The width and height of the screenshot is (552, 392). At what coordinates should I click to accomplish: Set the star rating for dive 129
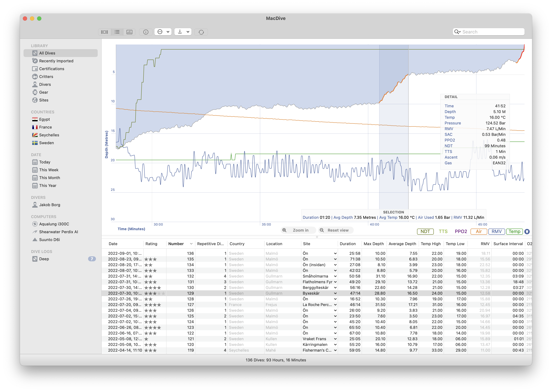tap(155, 293)
